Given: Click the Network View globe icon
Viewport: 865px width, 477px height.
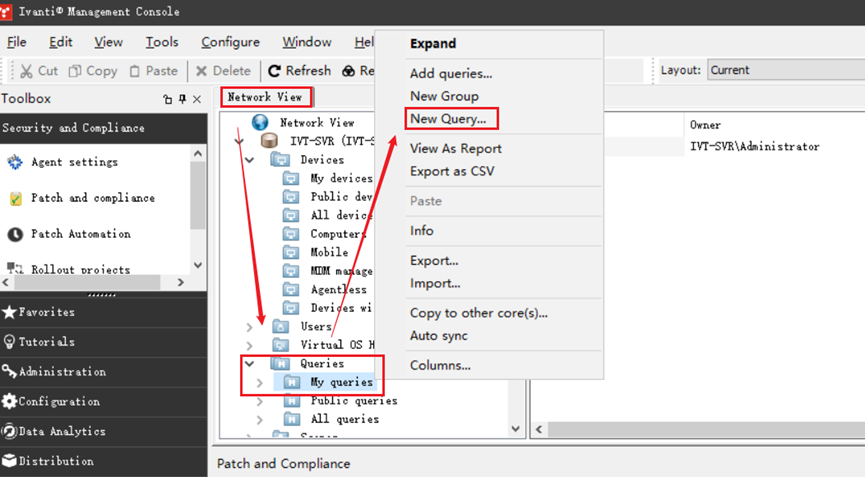Looking at the screenshot, I should 261,123.
